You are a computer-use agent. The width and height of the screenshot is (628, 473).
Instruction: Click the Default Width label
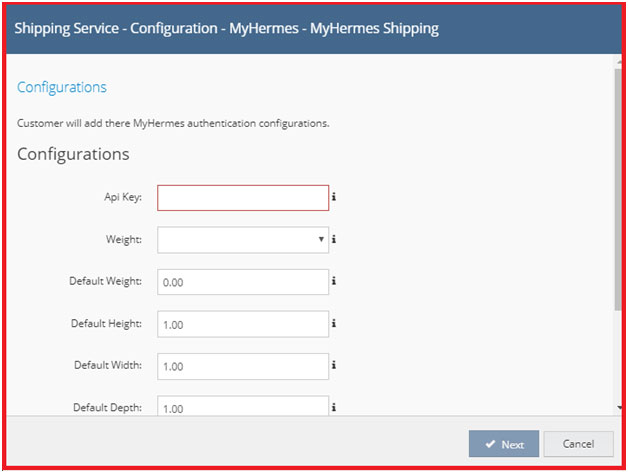pos(108,365)
